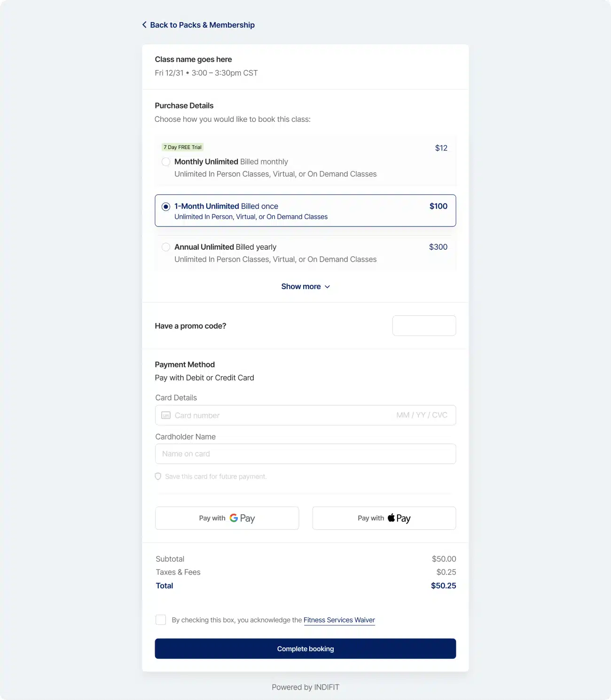
Task: Select the 1-Month Unlimited radio option
Action: coord(166,206)
